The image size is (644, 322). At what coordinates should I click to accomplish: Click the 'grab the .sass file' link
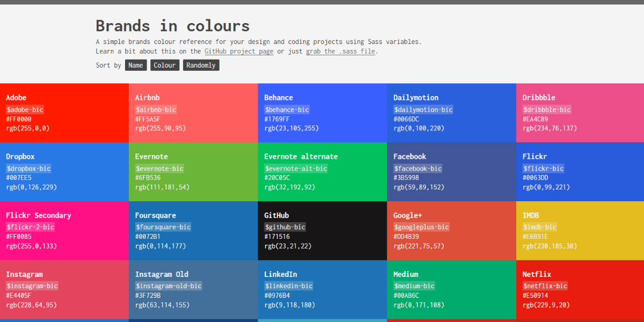pyautogui.click(x=340, y=52)
